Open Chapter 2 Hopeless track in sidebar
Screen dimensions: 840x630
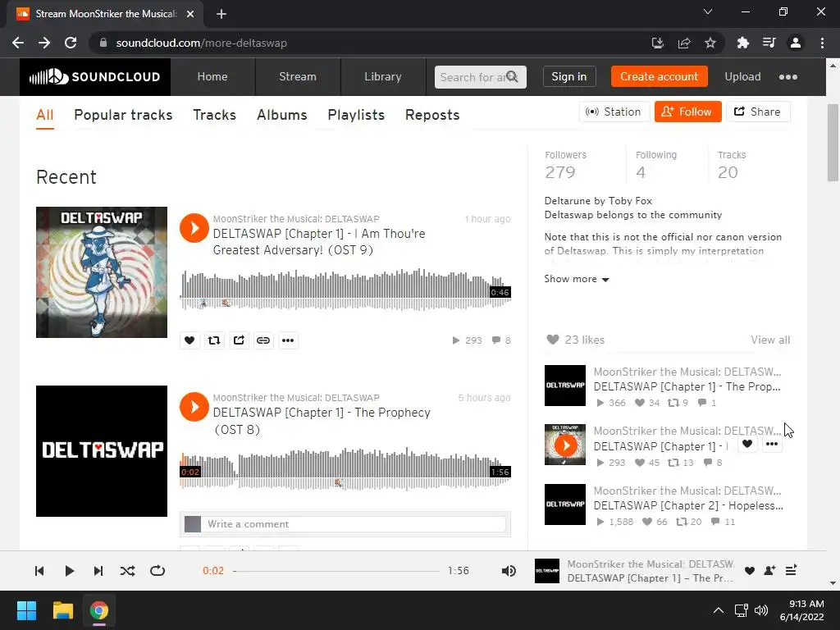(x=688, y=505)
